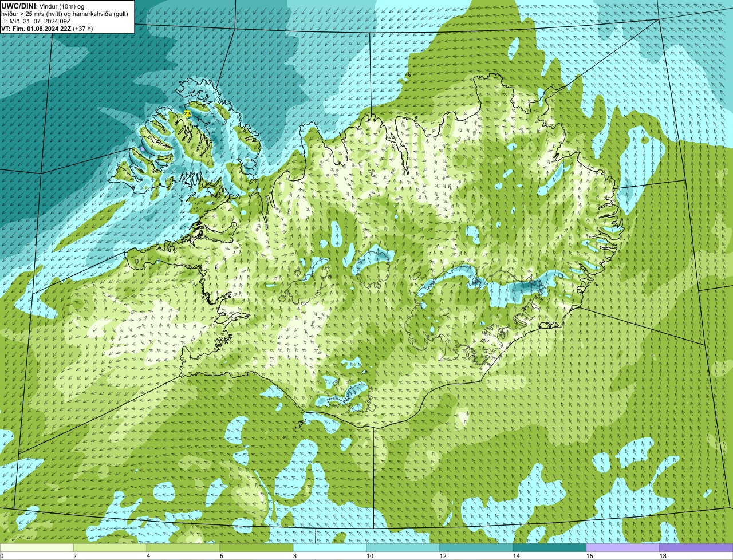733x560 pixels.
Task: Select the 16–18 m/s lavender legend swatch
Action: click(x=623, y=548)
